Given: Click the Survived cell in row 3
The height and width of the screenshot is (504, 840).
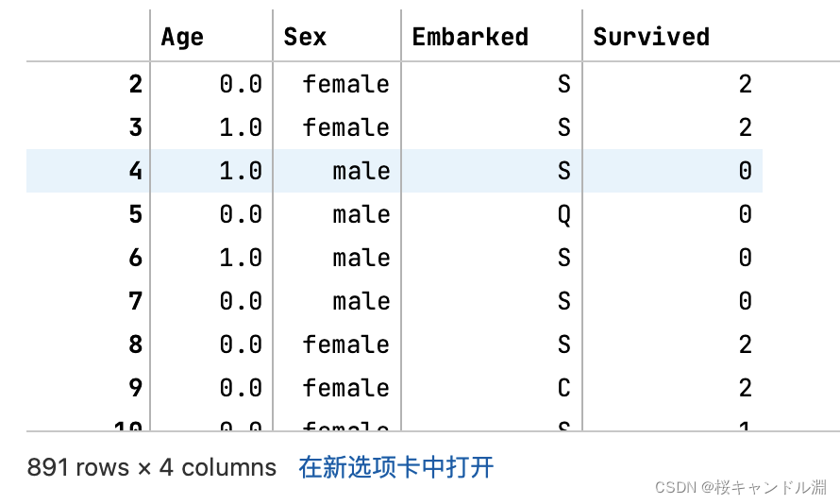Looking at the screenshot, I should tap(745, 127).
